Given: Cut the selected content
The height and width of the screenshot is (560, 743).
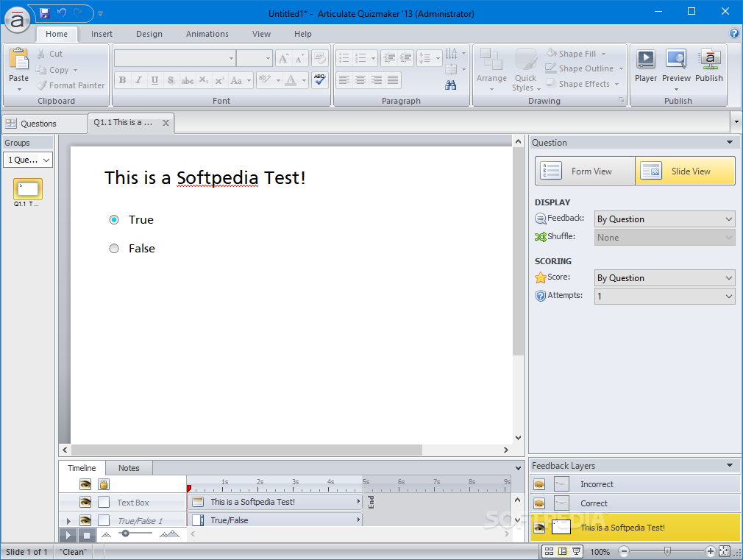Looking at the screenshot, I should pyautogui.click(x=49, y=54).
